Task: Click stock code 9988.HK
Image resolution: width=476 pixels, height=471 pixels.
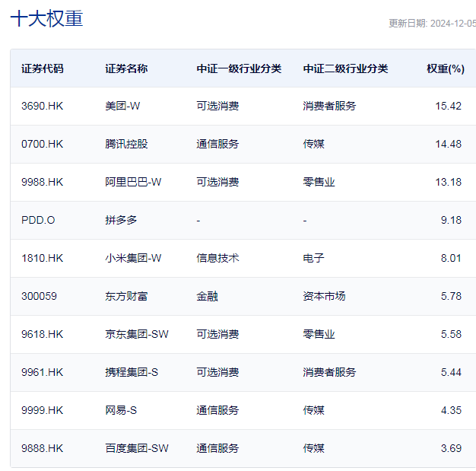Action: pyautogui.click(x=42, y=182)
